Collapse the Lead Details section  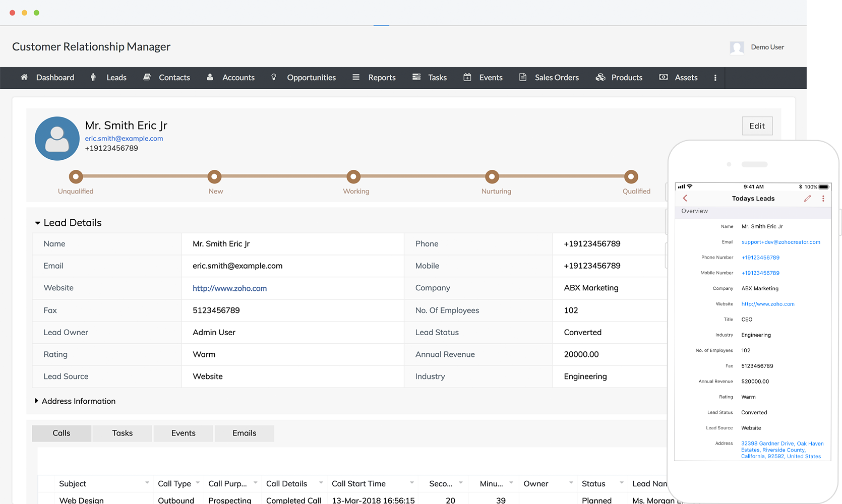[x=37, y=223]
